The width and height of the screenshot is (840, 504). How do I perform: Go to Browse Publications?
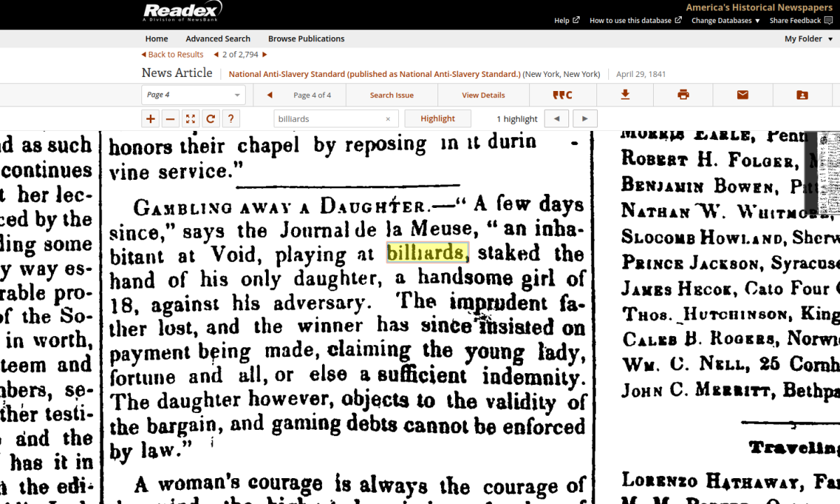tap(306, 39)
